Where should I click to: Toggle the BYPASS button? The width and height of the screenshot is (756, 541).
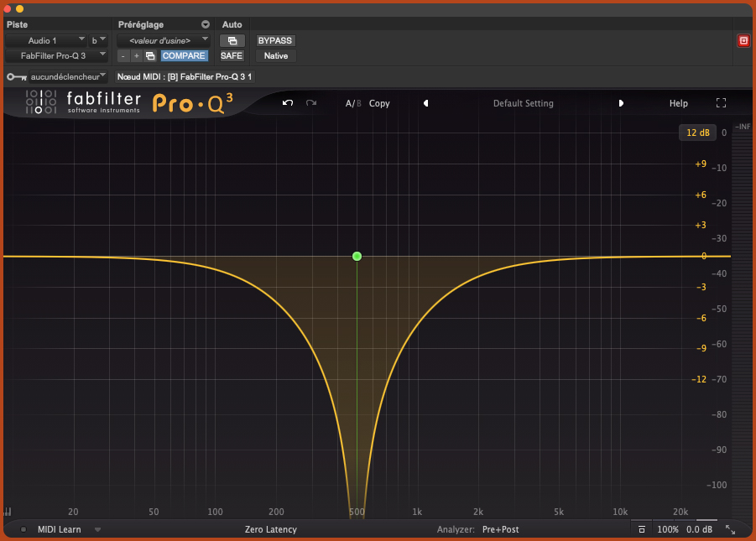[275, 40]
